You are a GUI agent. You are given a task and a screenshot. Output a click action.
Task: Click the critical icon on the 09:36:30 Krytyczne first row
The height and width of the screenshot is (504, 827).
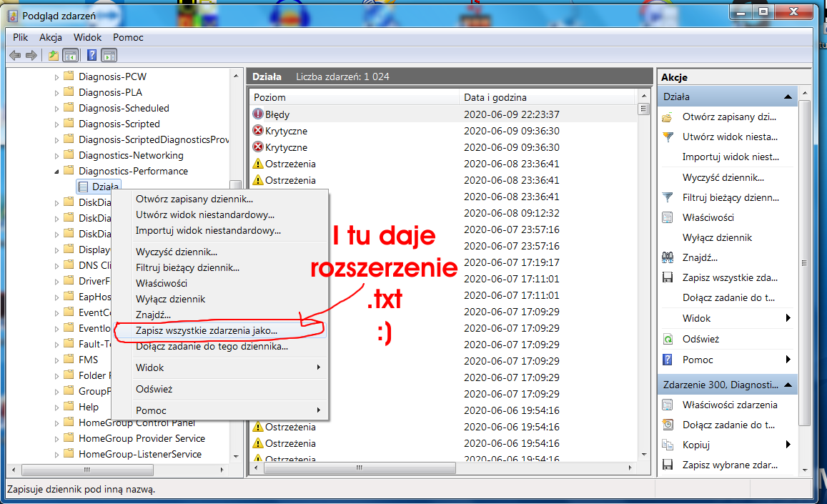point(258,130)
